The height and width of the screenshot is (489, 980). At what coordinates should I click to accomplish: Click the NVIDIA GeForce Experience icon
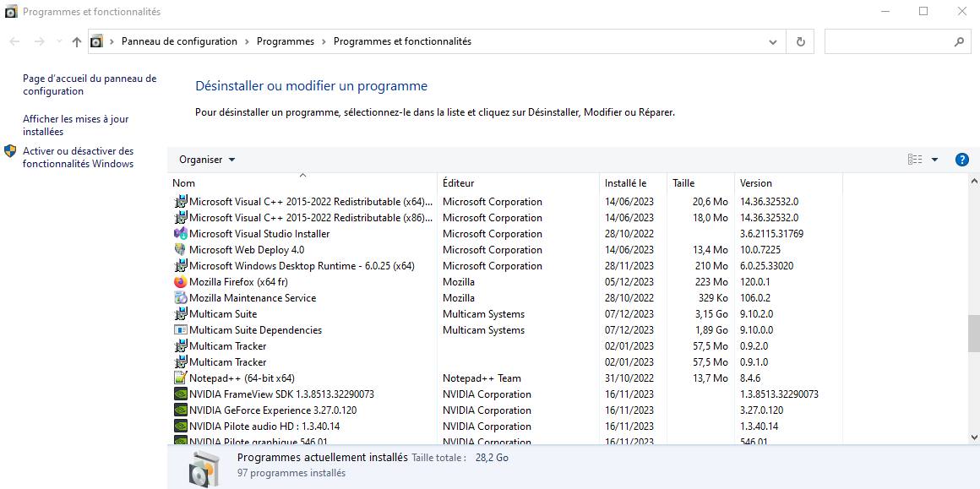tap(180, 410)
